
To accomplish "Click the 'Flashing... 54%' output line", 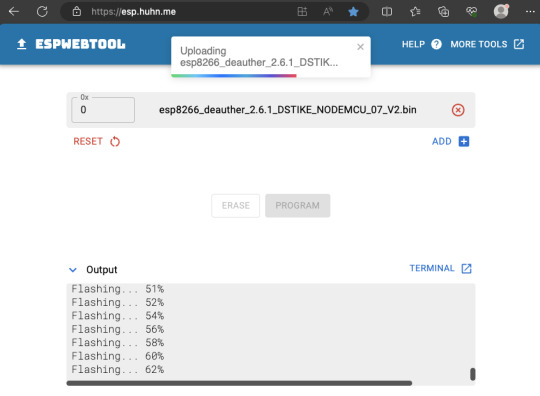I will pyautogui.click(x=118, y=316).
